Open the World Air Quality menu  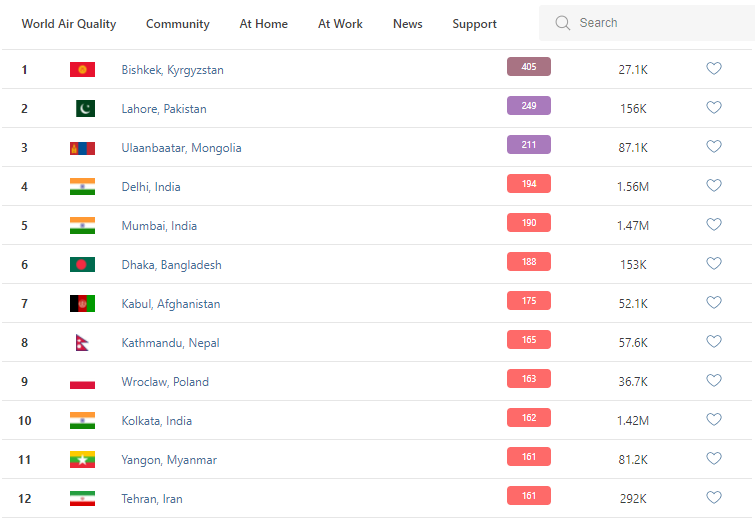point(69,24)
